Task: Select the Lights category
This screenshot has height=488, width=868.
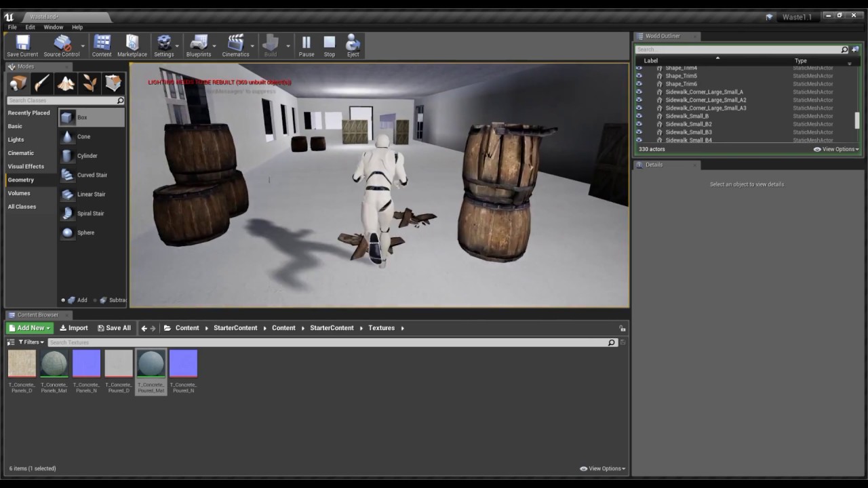Action: 16,140
